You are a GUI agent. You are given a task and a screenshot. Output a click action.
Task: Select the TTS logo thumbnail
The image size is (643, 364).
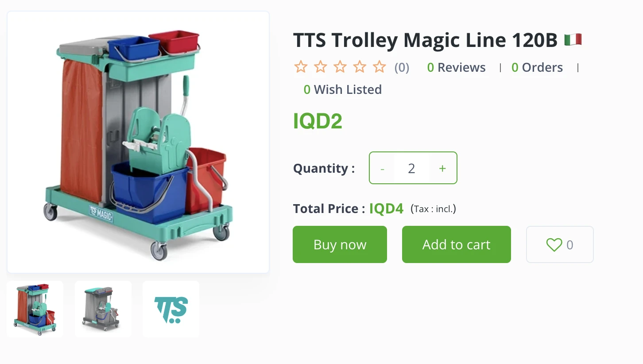pyautogui.click(x=171, y=309)
